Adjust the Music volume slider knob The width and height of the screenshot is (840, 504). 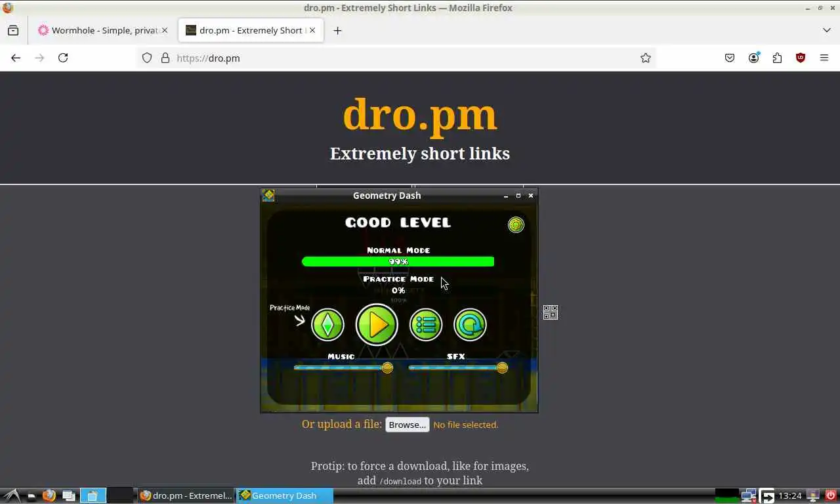(x=387, y=367)
